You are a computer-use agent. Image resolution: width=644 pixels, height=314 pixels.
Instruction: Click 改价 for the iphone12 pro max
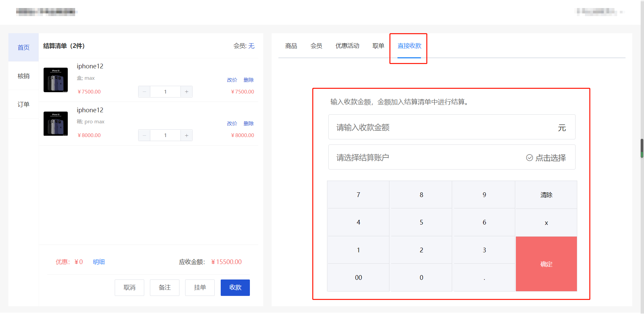[232, 124]
